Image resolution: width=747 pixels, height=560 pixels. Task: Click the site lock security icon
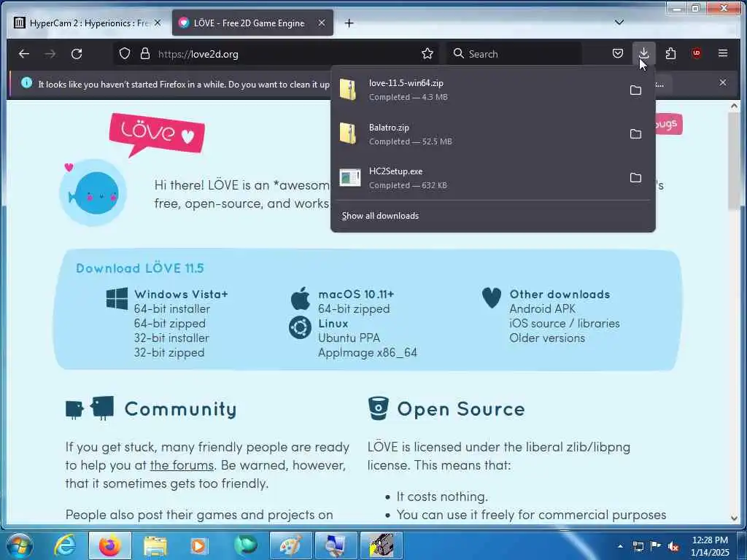click(x=145, y=54)
